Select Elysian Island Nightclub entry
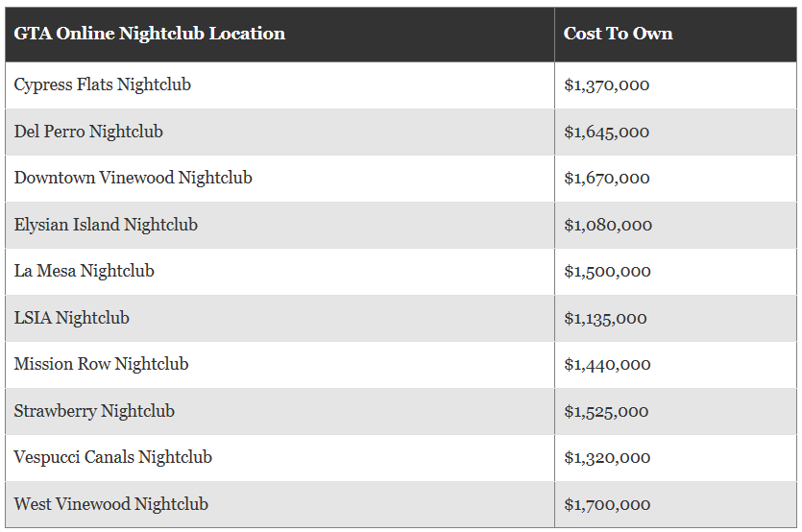This screenshot has width=802, height=532. coord(106,225)
